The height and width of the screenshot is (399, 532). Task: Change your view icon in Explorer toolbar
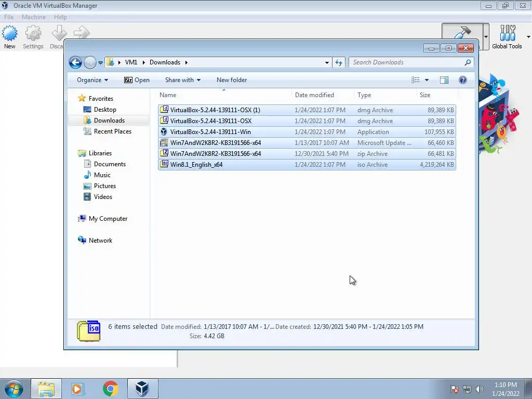click(x=416, y=80)
